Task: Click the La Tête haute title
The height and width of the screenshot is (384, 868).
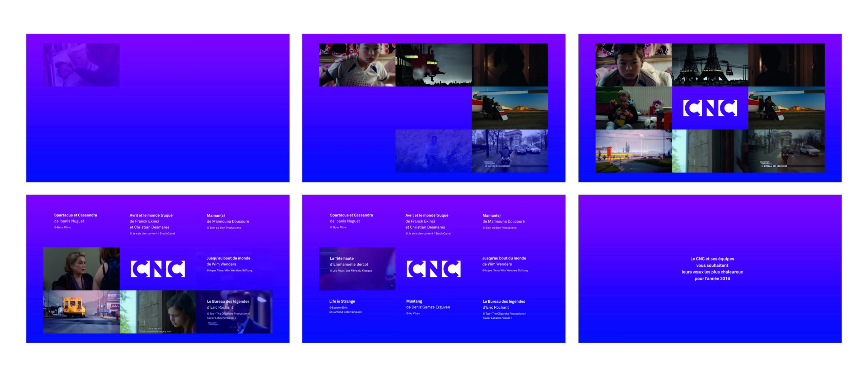Action: 341,258
